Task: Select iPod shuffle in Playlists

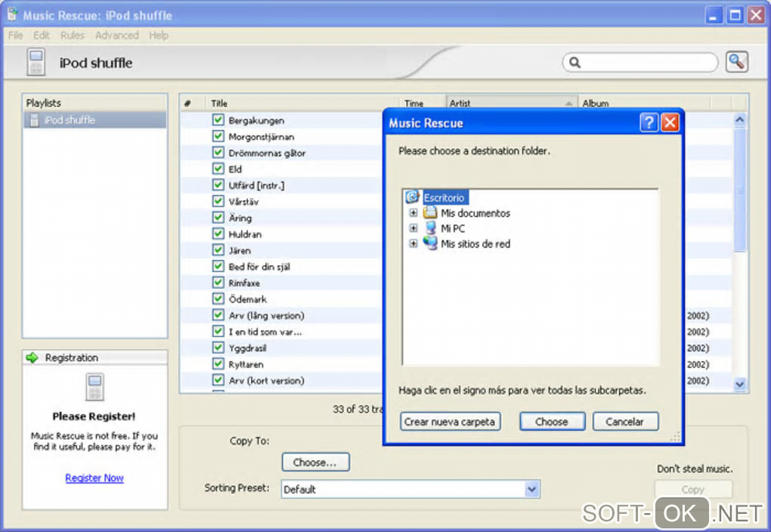Action: [95, 119]
